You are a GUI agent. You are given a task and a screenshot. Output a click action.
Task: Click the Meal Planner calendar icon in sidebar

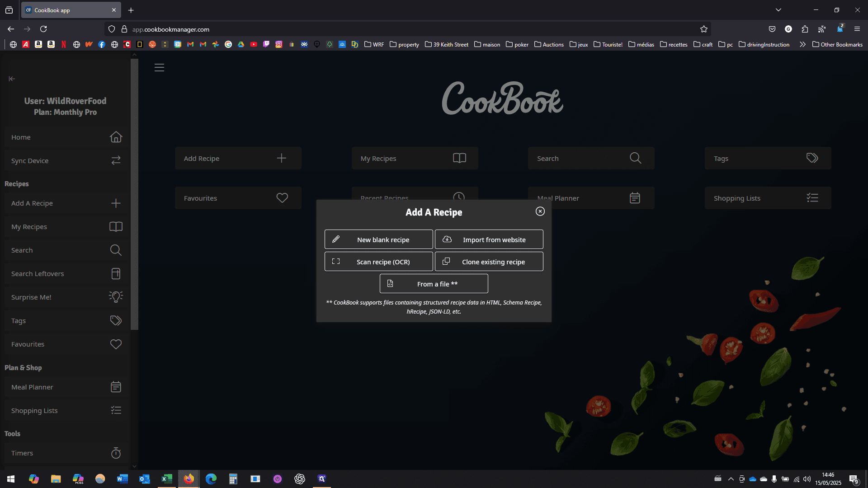point(116,387)
